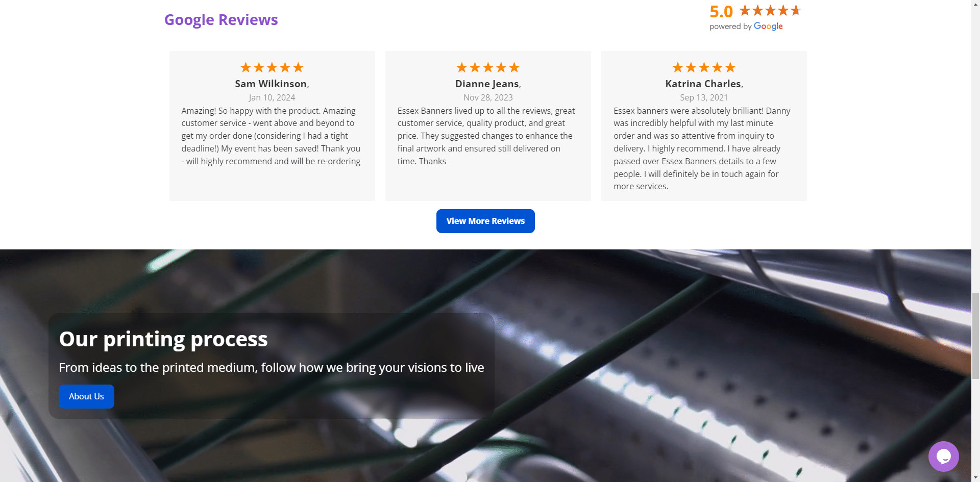
Task: Click the star rating above Katrina Charles
Action: (704, 67)
